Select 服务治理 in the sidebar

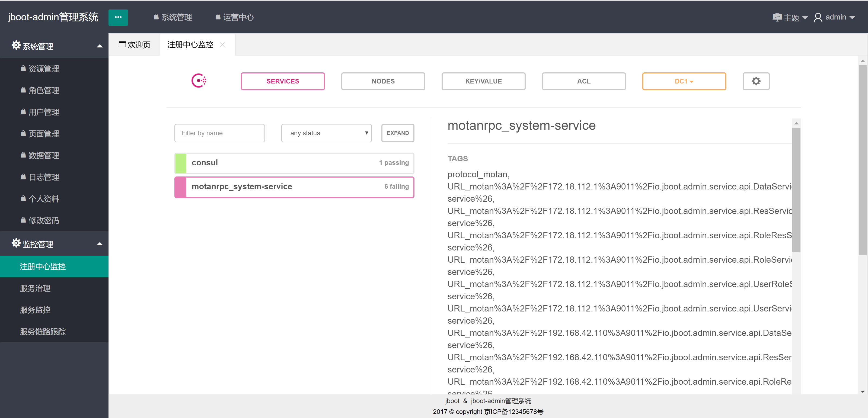35,288
